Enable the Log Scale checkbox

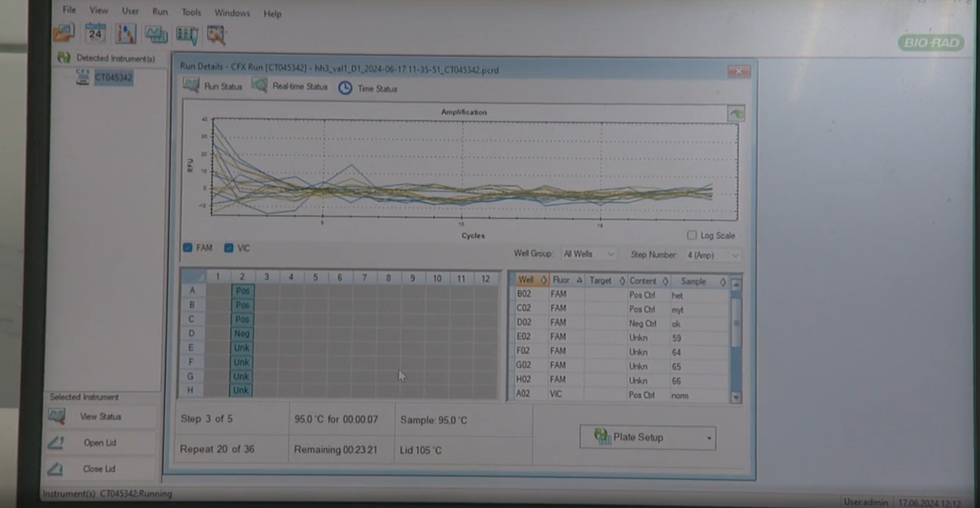pyautogui.click(x=692, y=235)
